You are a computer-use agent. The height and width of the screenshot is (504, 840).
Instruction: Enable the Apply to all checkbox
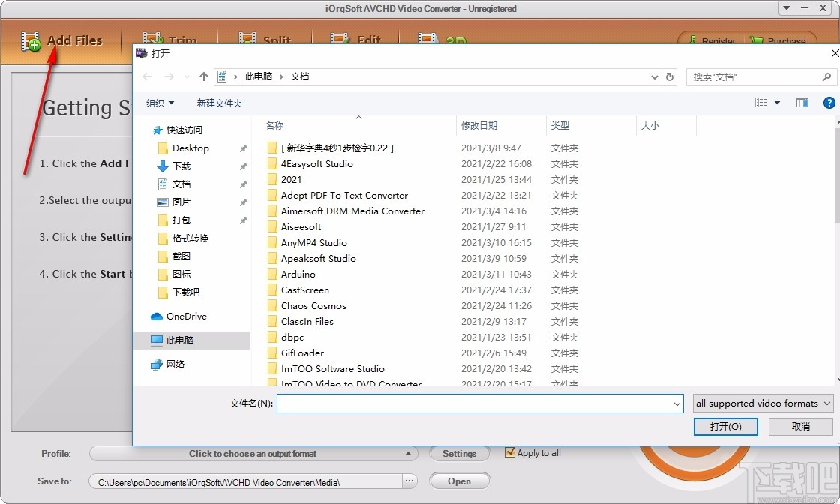[x=510, y=452]
